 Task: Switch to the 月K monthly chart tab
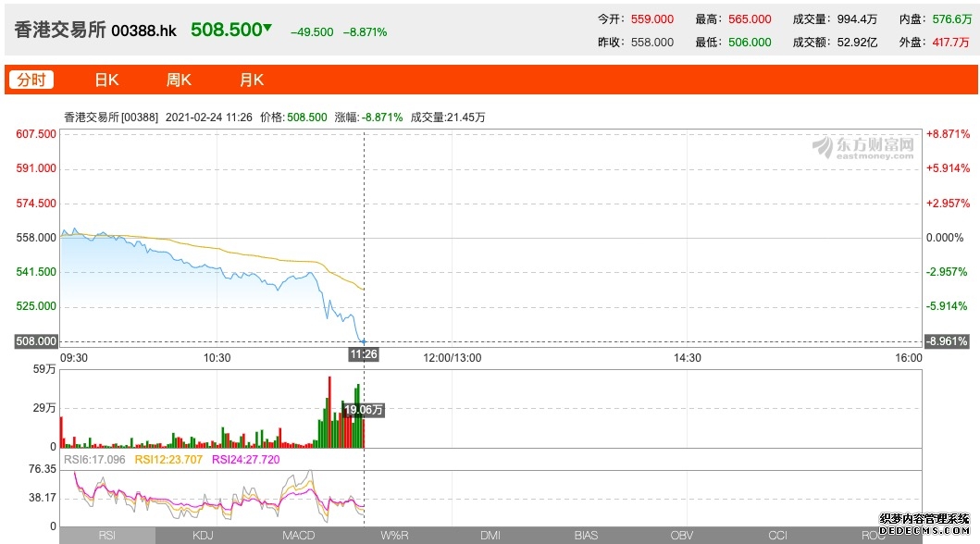coord(252,80)
